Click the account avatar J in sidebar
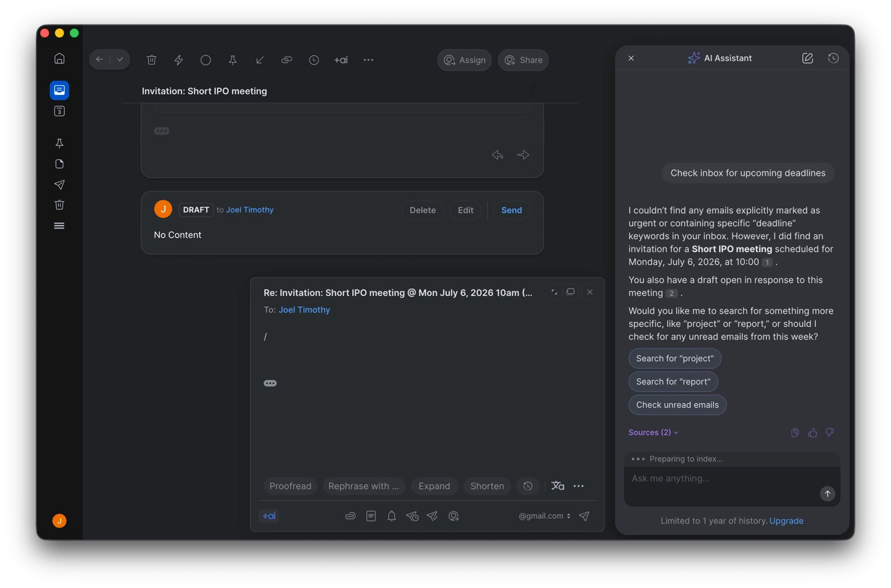 pyautogui.click(x=59, y=521)
